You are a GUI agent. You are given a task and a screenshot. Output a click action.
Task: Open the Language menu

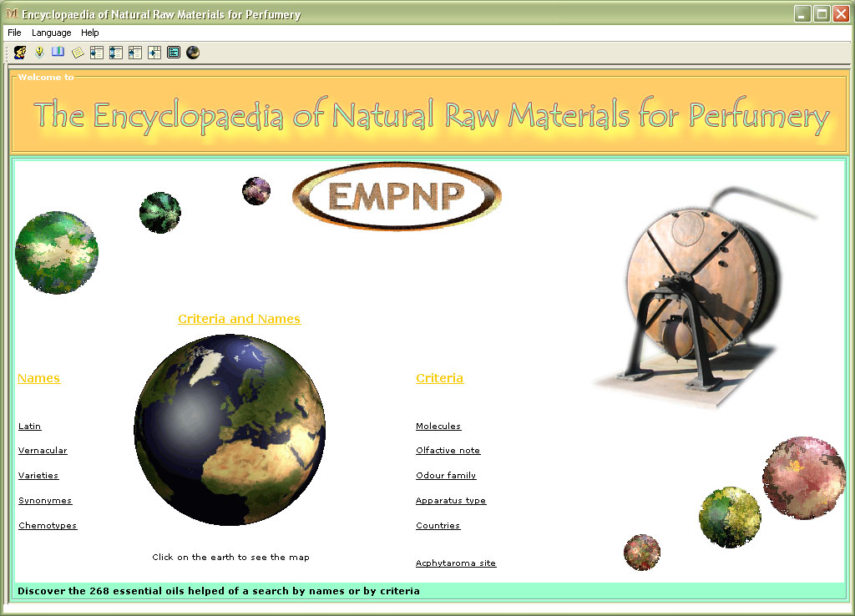pos(51,33)
